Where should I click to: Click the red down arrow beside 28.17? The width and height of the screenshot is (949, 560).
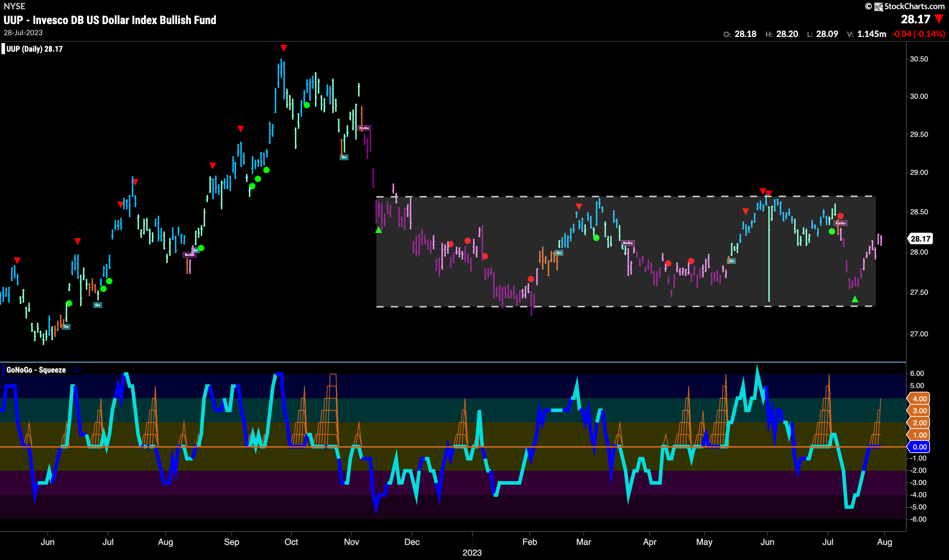point(939,19)
